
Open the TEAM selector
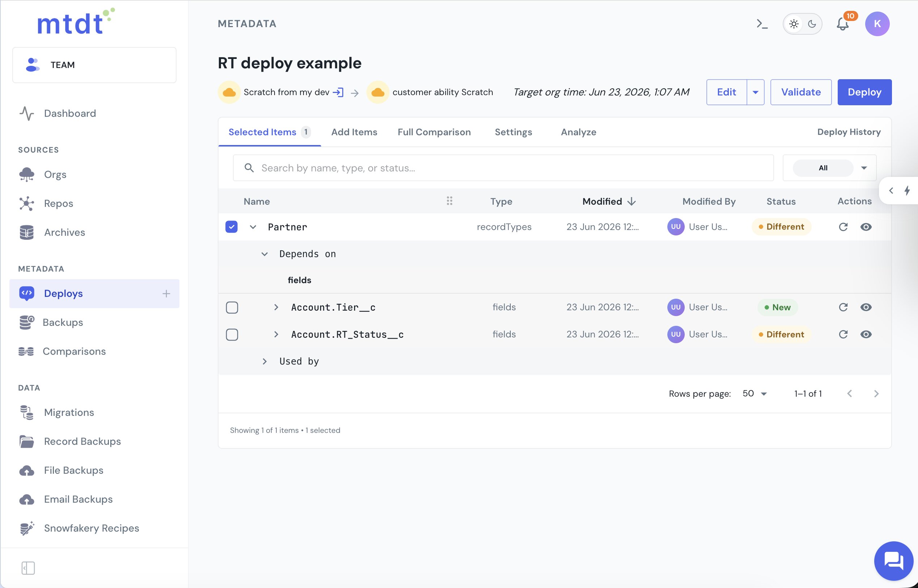pos(94,65)
